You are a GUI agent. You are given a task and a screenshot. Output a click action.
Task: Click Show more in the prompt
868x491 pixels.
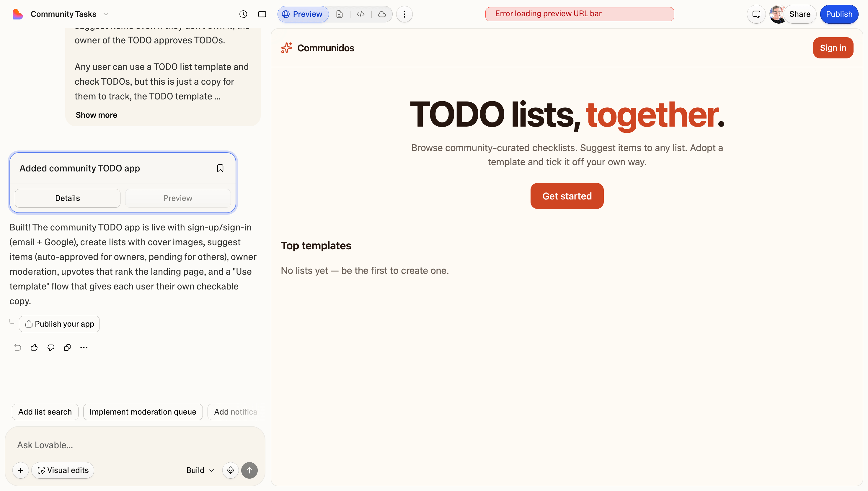97,115
